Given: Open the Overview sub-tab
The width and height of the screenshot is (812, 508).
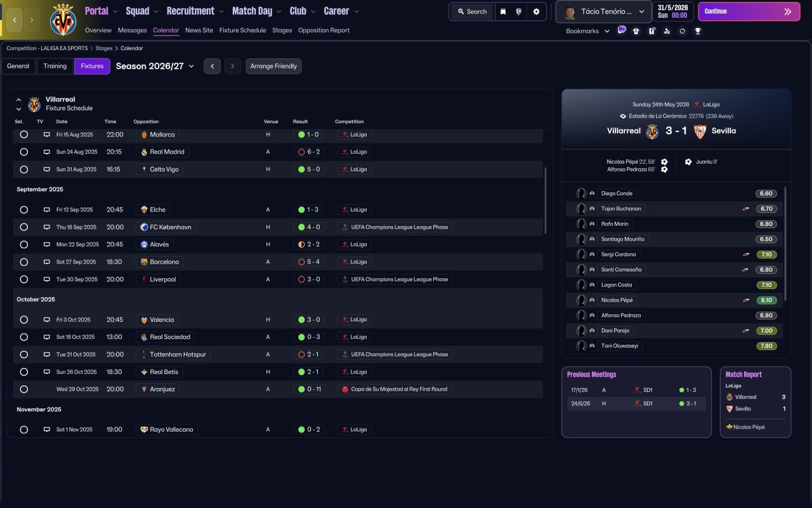Looking at the screenshot, I should coord(98,30).
